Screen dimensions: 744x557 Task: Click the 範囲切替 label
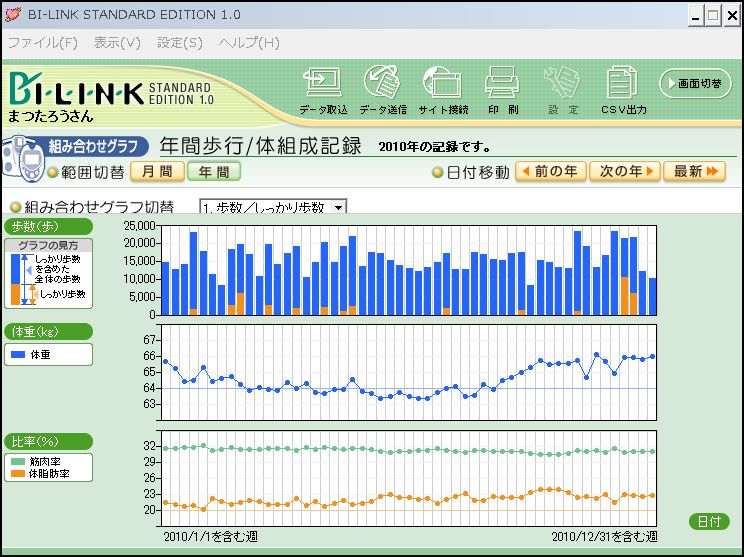(x=93, y=172)
